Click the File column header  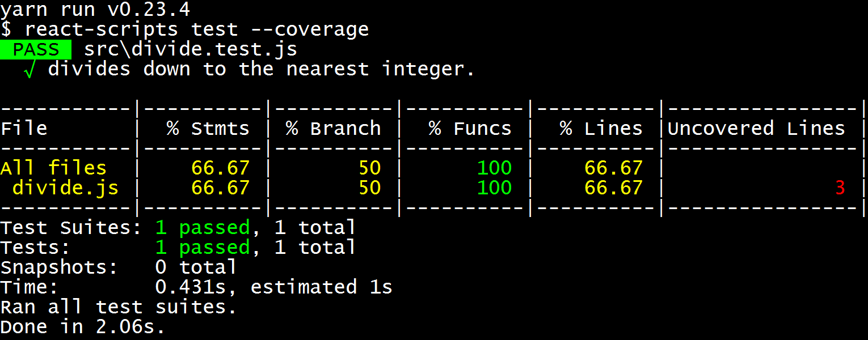[24, 127]
